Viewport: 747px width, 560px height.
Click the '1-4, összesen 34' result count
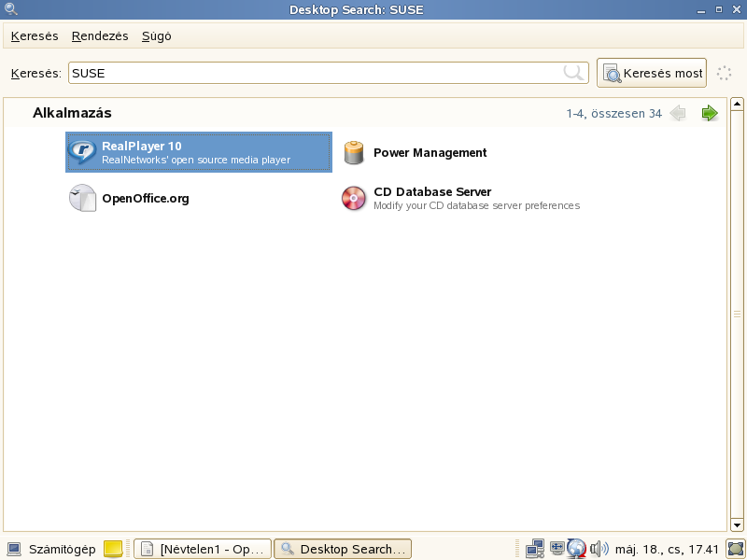[613, 114]
